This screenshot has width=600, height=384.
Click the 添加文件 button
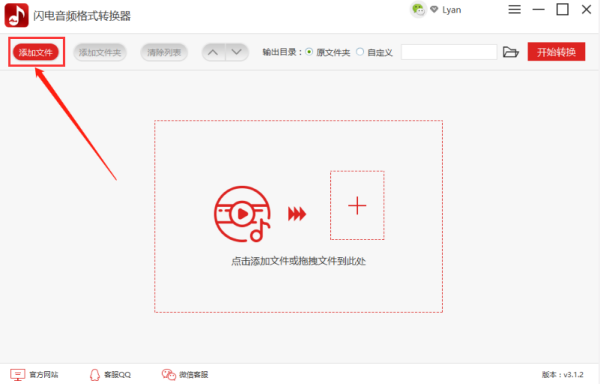pos(36,52)
